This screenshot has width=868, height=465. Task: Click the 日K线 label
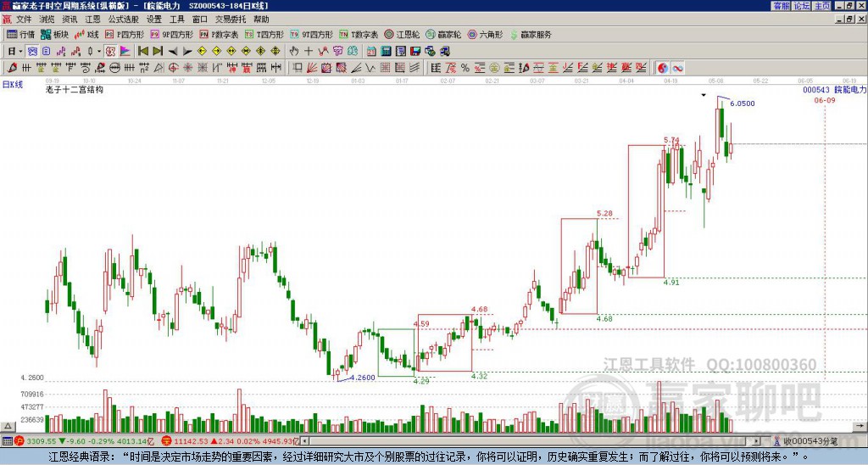coord(13,85)
